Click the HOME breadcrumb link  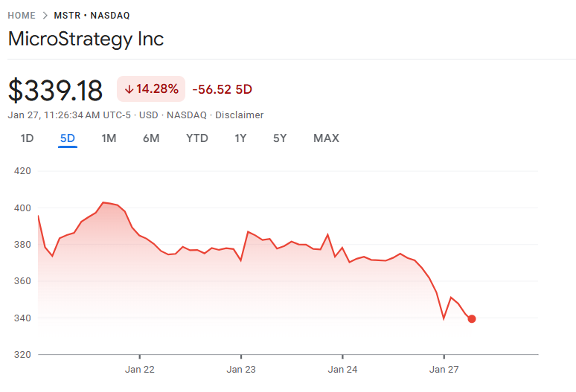pyautogui.click(x=22, y=16)
